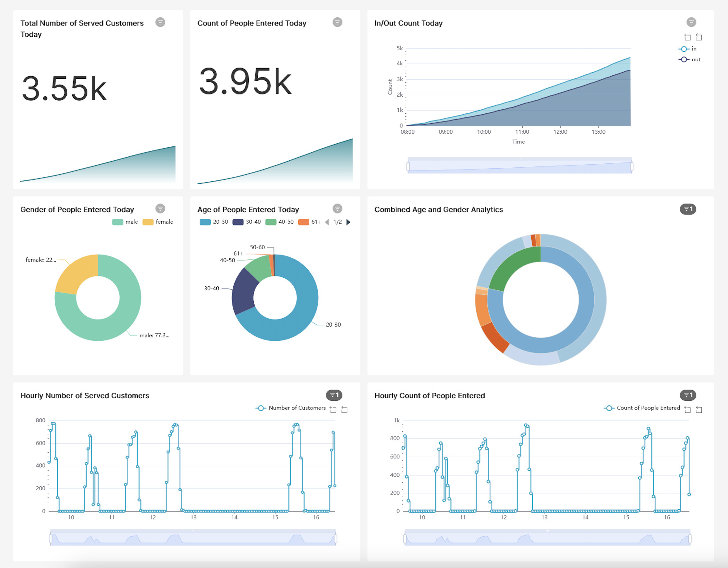Open the filter on Count of People Entered Today card
This screenshot has width=728, height=568.
[337, 22]
